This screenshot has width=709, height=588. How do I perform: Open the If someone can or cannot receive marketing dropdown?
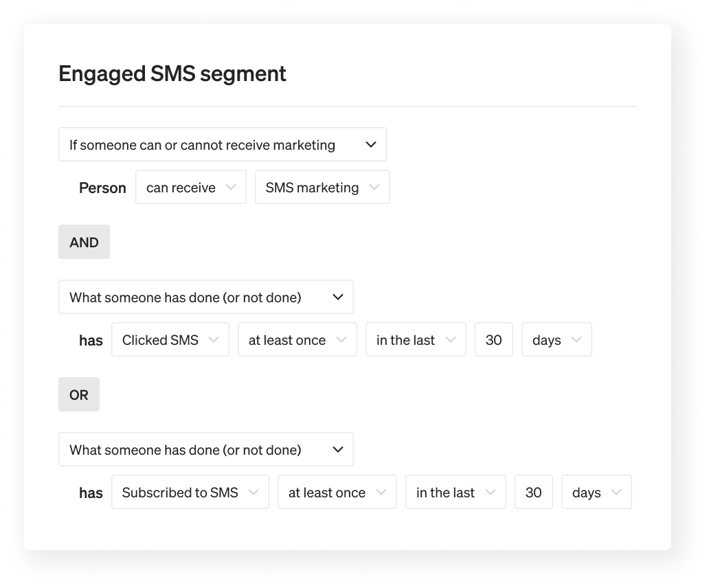coord(223,144)
